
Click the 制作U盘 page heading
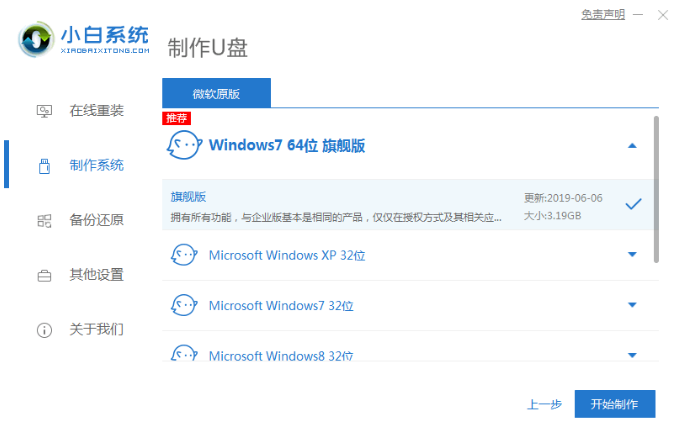pos(208,48)
